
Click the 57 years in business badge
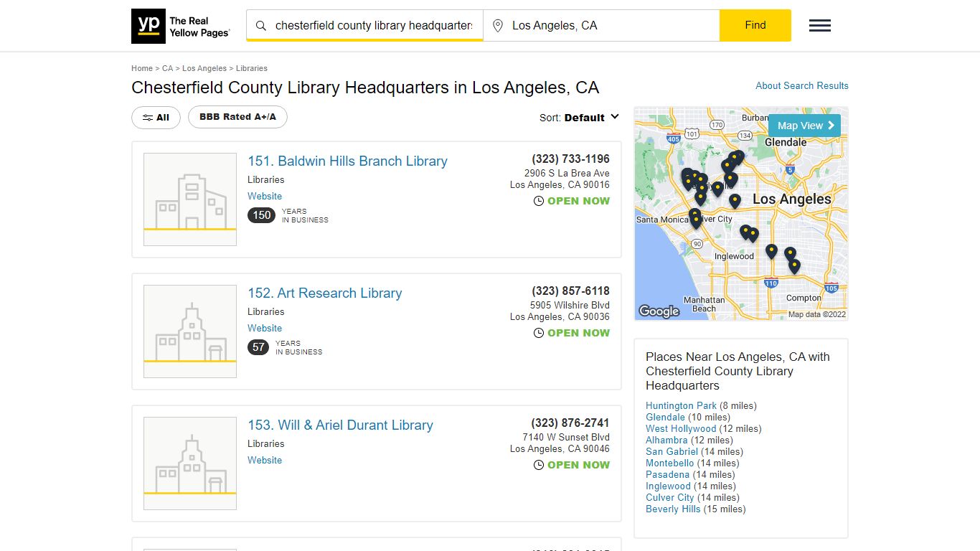tap(259, 347)
